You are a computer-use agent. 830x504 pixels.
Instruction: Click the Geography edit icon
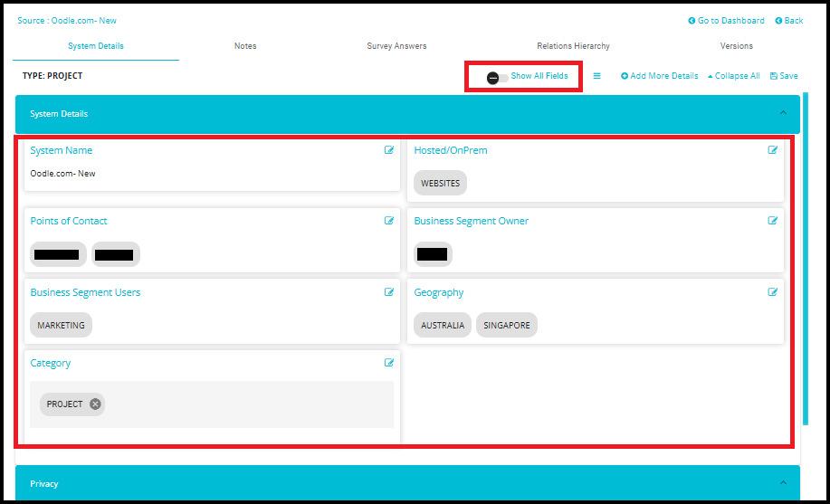click(x=773, y=292)
